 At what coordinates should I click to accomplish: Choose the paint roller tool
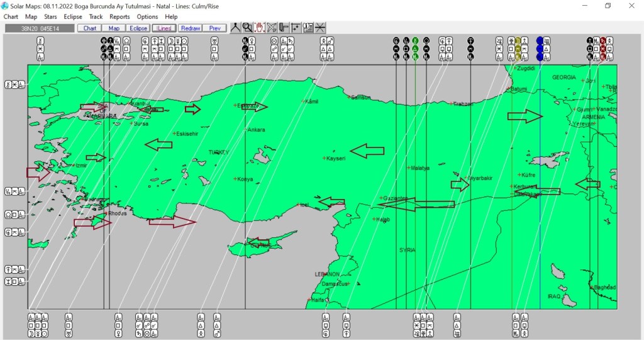point(284,28)
